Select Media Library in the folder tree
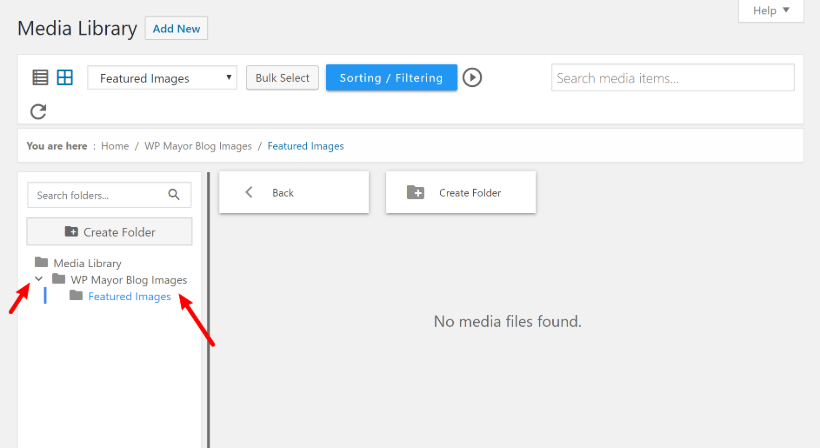 click(x=87, y=263)
